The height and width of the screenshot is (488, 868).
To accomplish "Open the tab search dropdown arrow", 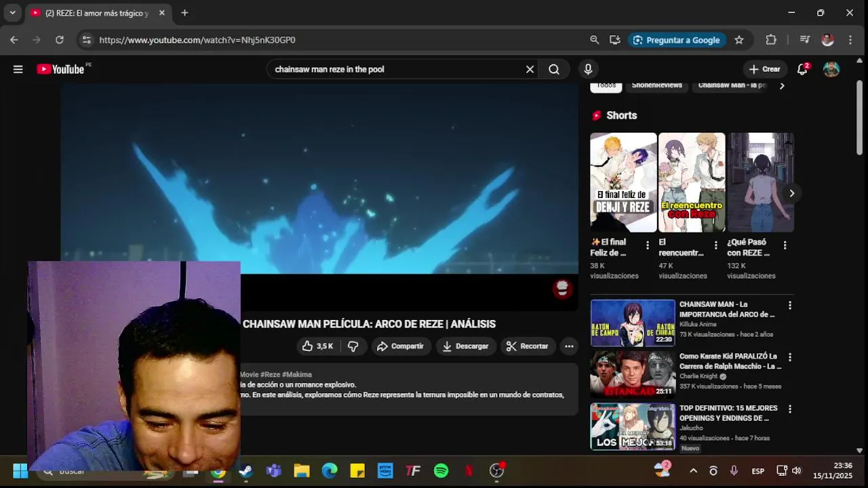I will pos(12,13).
